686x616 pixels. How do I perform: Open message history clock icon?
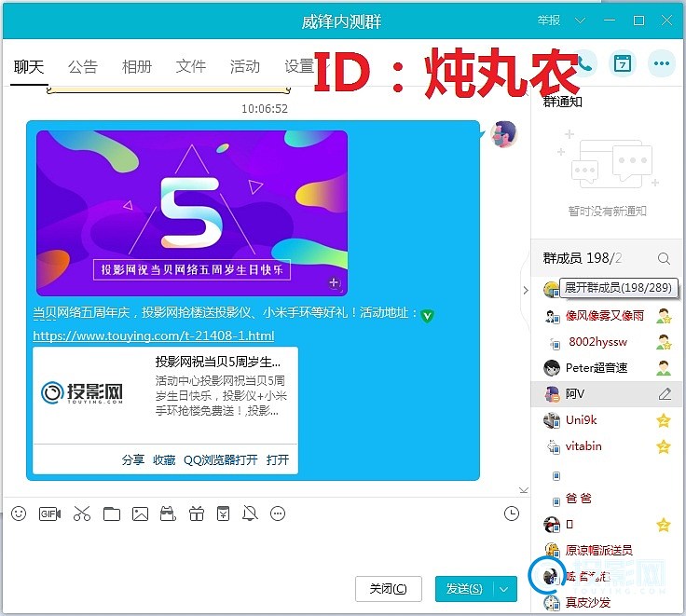pos(512,513)
